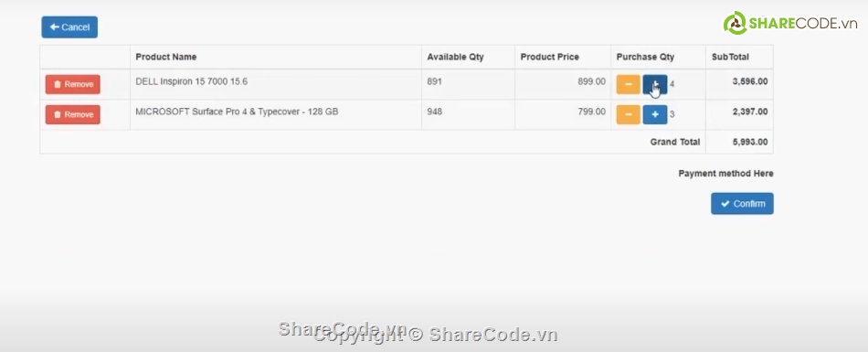The image size is (868, 352).
Task: Select the SubTotal column header
Action: [730, 57]
